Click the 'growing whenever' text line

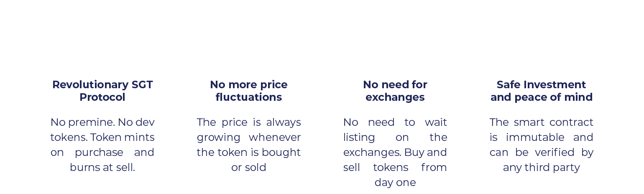(x=249, y=137)
